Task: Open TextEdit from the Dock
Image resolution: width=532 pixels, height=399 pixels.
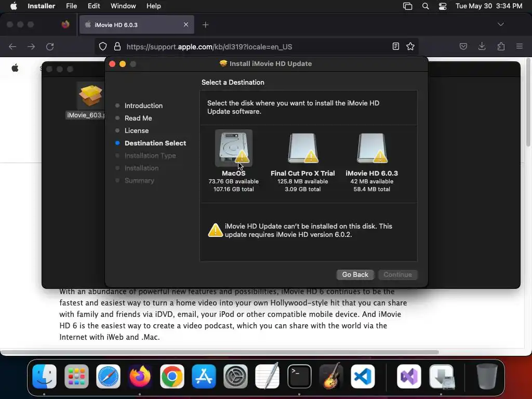Action: tap(268, 376)
